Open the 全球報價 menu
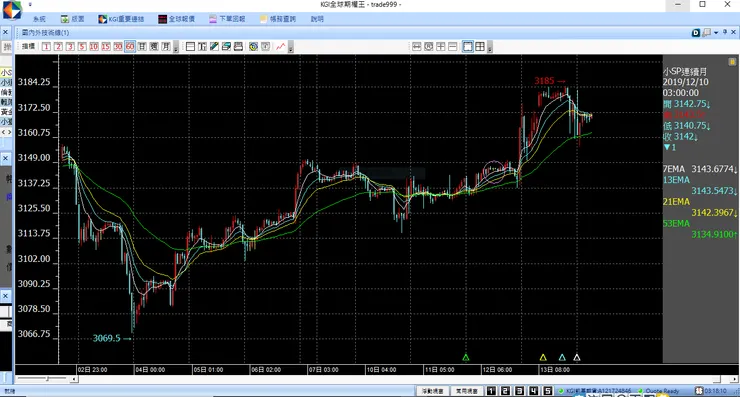Viewport: 740px width, 397px height. (x=177, y=19)
